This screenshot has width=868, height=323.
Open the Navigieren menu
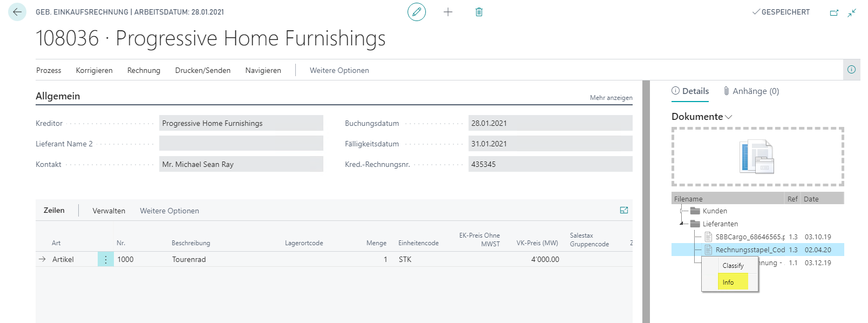click(x=263, y=70)
